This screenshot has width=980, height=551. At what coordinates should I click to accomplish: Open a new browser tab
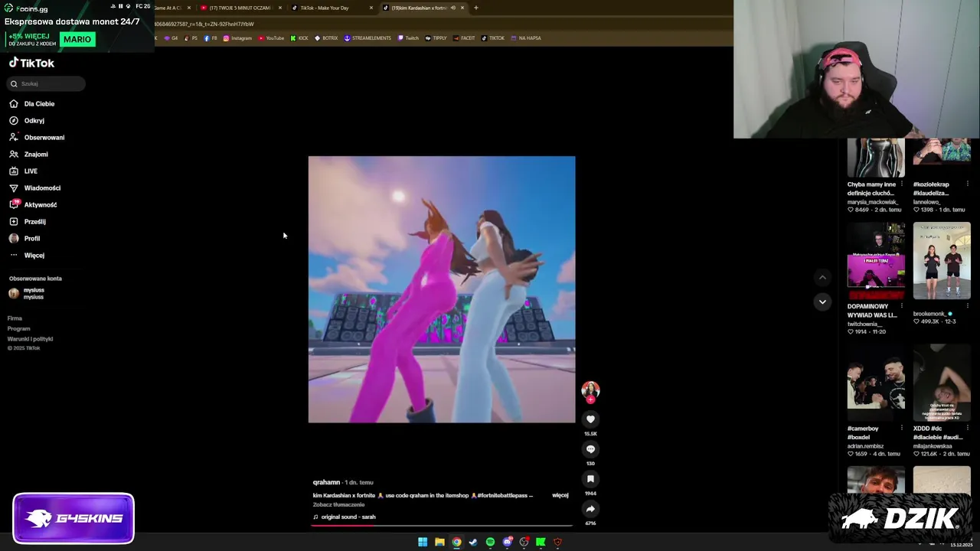coord(475,8)
